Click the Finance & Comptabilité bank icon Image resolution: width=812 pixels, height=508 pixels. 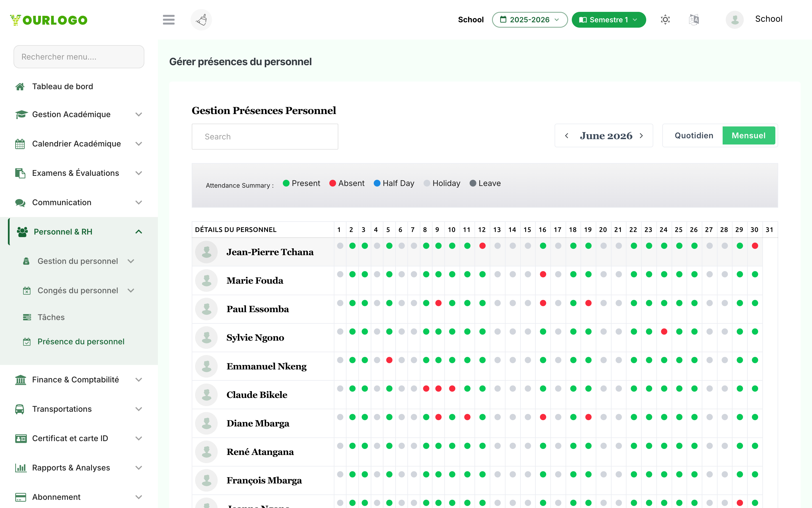pos(21,380)
